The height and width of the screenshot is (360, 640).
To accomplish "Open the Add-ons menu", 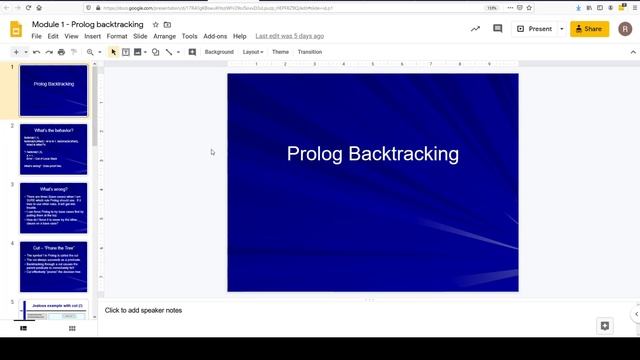I will pos(215,36).
